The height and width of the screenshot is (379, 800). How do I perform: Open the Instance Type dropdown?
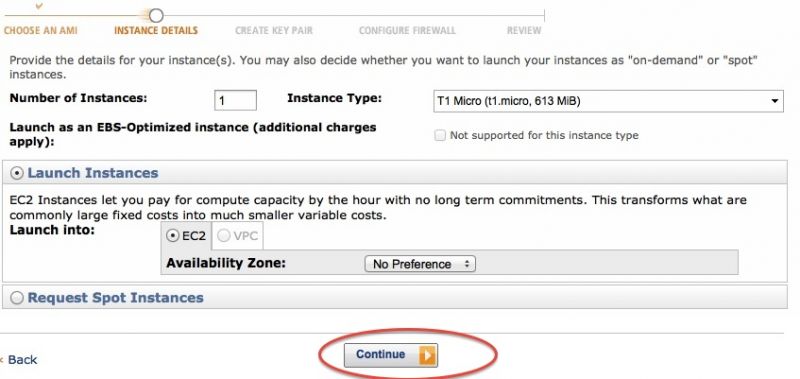[x=608, y=101]
